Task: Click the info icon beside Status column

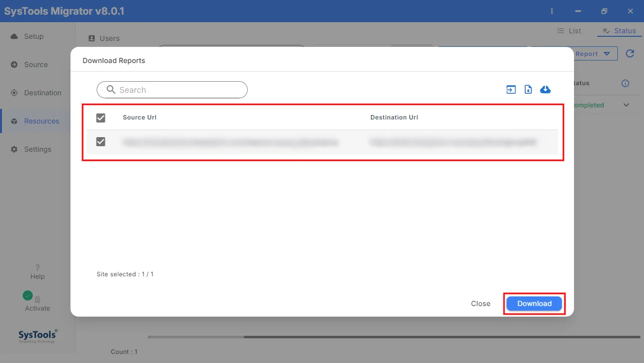Action: click(625, 83)
